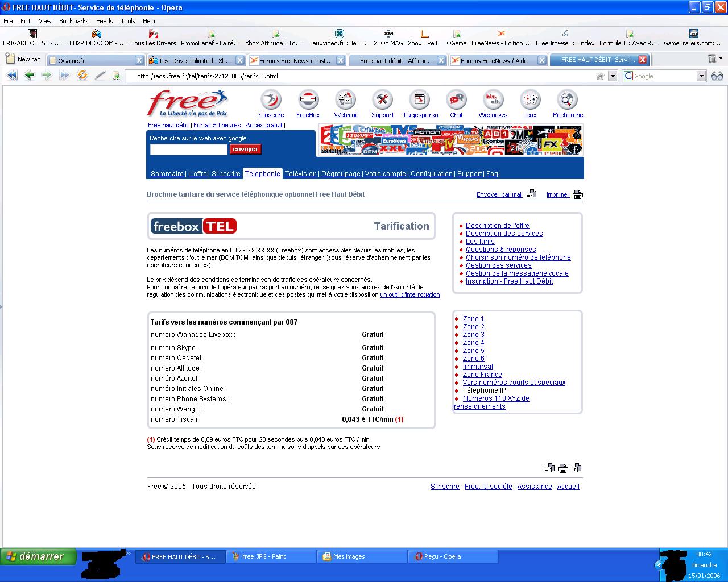Open the Feeds menu
Viewport: 728px width, 582px height.
coord(104,21)
